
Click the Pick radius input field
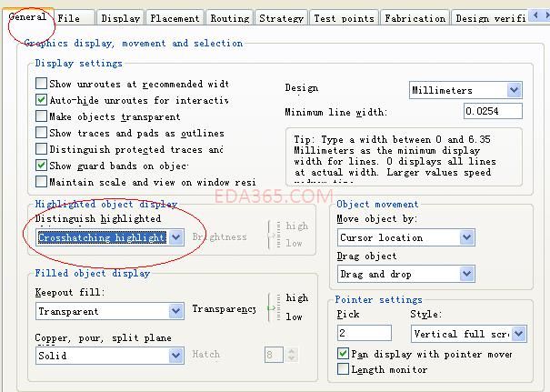(365, 333)
